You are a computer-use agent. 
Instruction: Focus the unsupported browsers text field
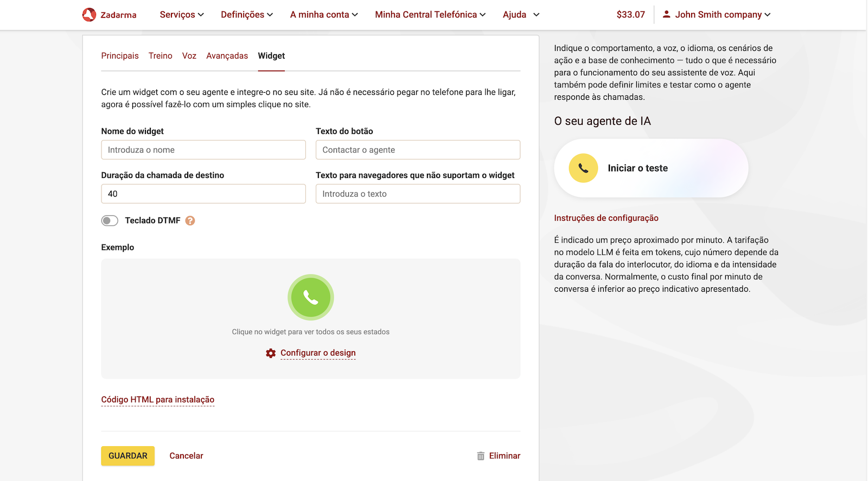click(418, 194)
